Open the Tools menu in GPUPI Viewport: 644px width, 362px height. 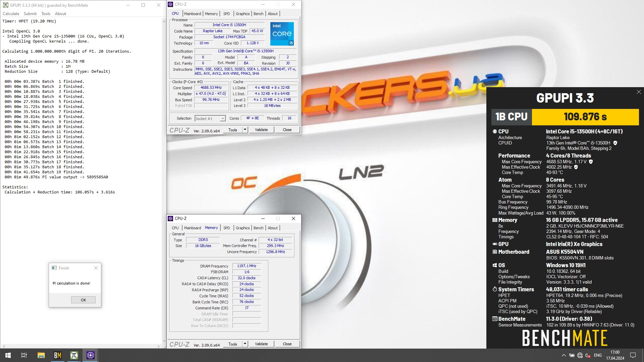[x=46, y=14]
